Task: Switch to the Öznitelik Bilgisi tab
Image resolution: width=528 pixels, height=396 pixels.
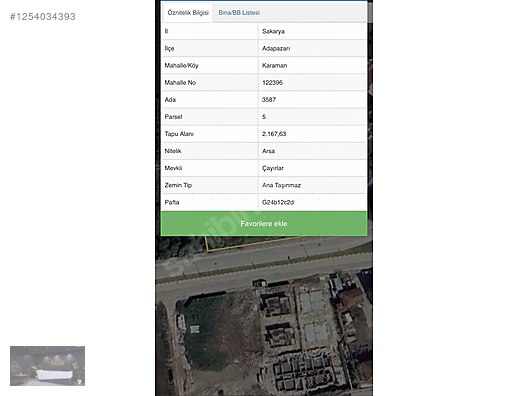Action: [188, 13]
